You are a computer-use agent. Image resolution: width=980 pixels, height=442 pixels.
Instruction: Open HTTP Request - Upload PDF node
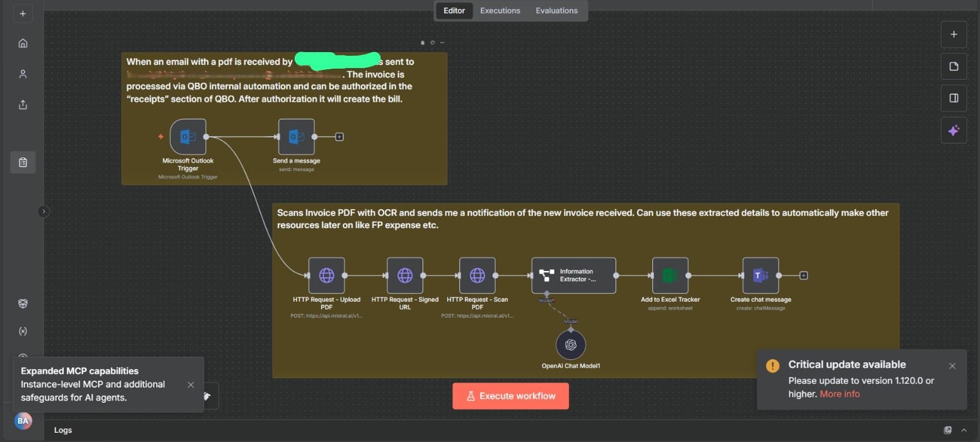[326, 275]
